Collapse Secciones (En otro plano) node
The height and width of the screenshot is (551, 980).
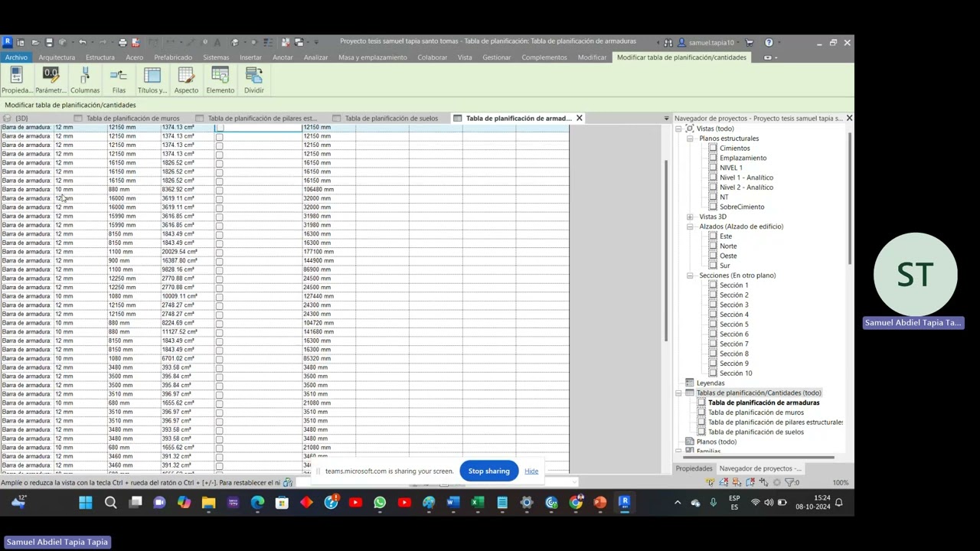click(690, 275)
